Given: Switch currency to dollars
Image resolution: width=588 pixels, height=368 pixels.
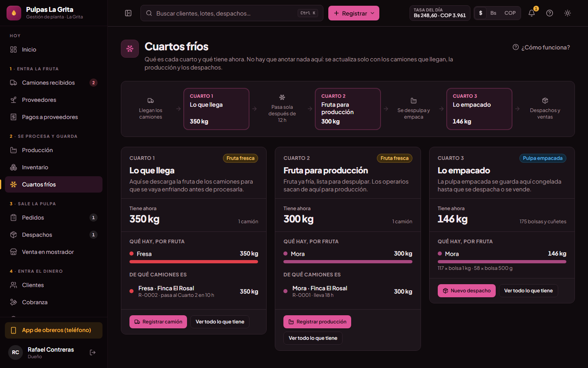Looking at the screenshot, I should (481, 13).
